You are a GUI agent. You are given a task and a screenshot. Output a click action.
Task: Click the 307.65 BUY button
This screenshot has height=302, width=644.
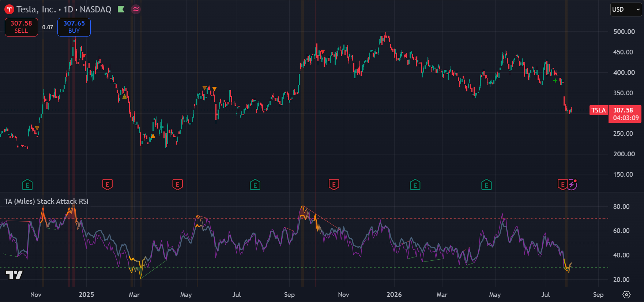click(x=74, y=27)
